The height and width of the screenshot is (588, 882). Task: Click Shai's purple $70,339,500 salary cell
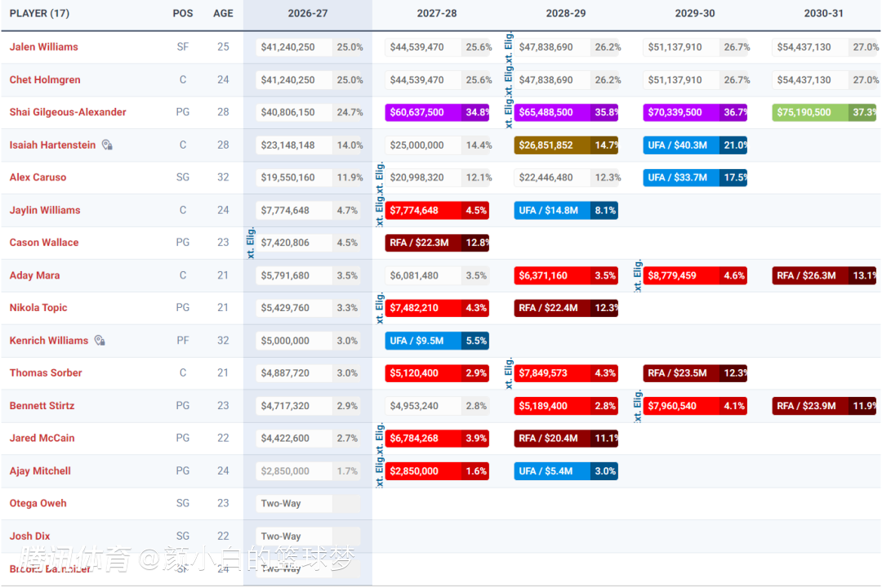(695, 113)
